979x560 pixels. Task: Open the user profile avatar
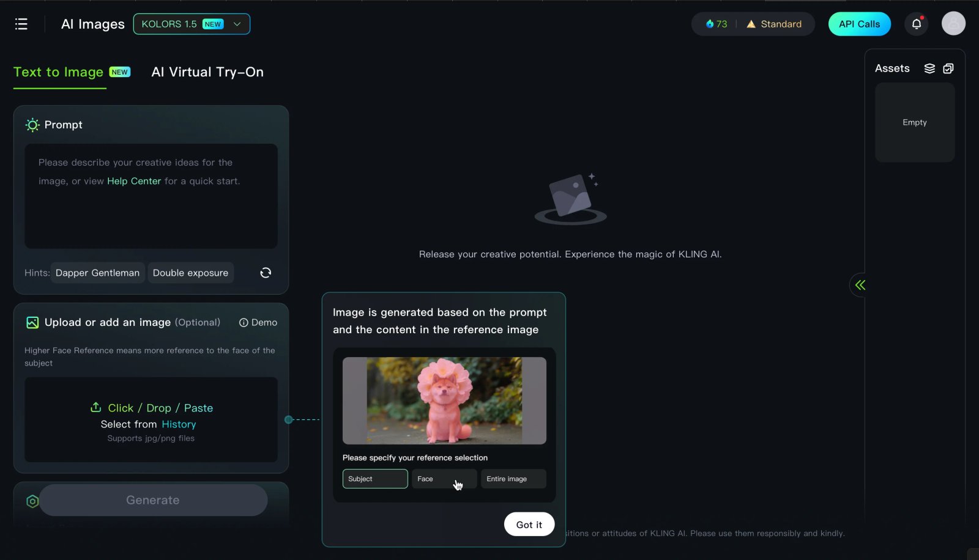pos(953,24)
